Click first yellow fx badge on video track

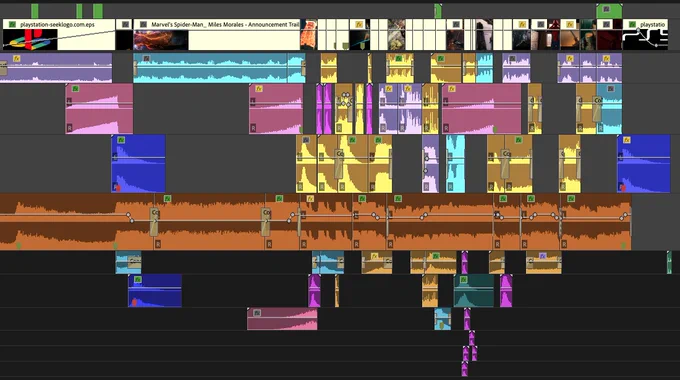click(x=359, y=25)
